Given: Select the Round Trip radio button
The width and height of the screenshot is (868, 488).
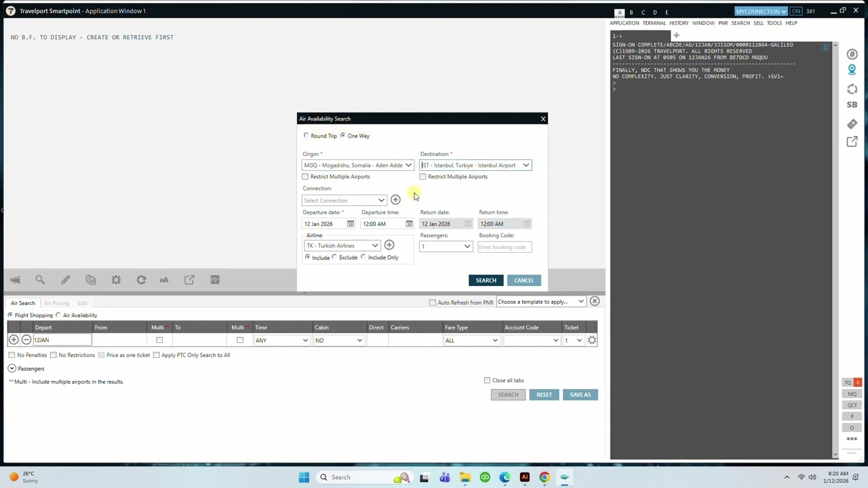Looking at the screenshot, I should (307, 136).
